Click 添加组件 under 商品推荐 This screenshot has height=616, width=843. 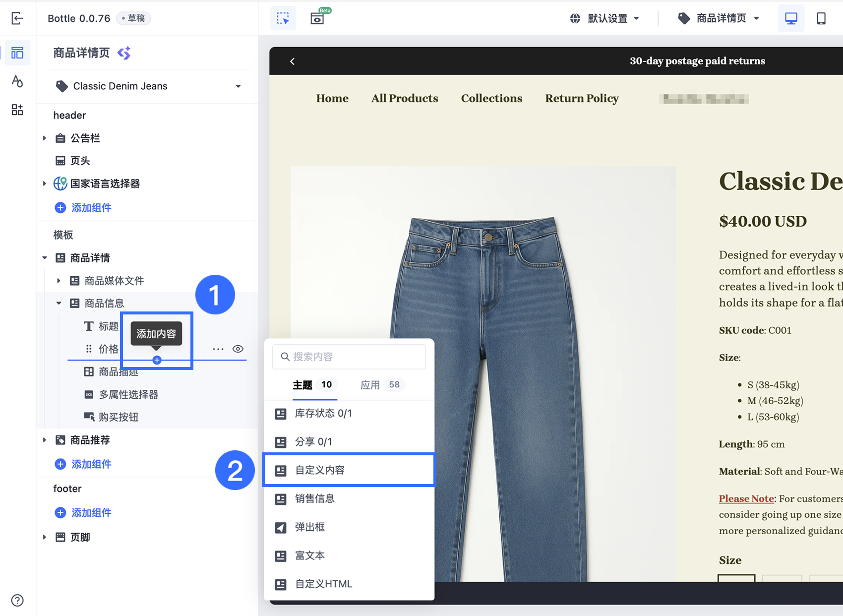pos(83,464)
